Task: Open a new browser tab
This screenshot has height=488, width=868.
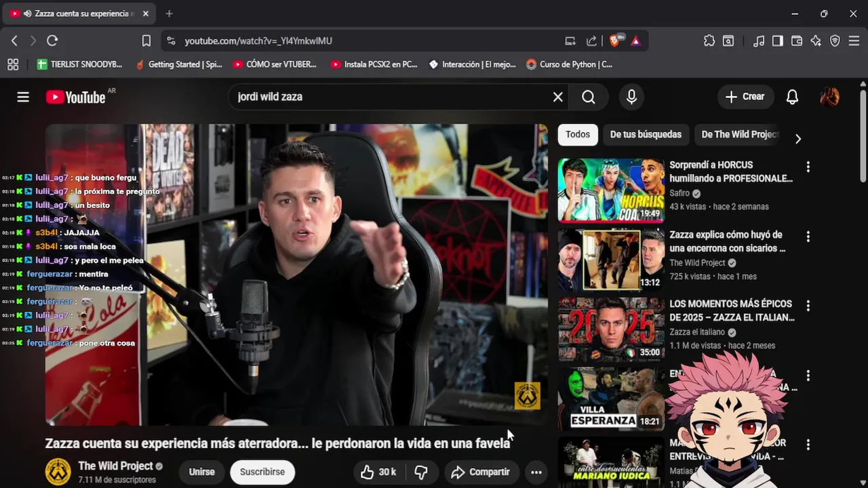Action: coord(169,14)
